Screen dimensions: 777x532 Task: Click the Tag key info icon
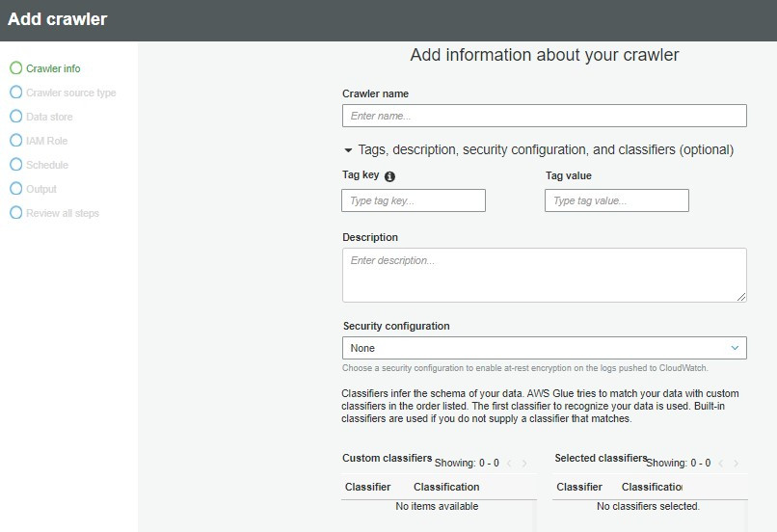click(389, 176)
